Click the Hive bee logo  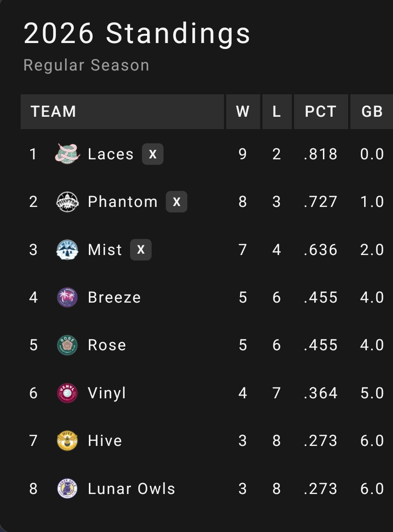[x=67, y=441]
